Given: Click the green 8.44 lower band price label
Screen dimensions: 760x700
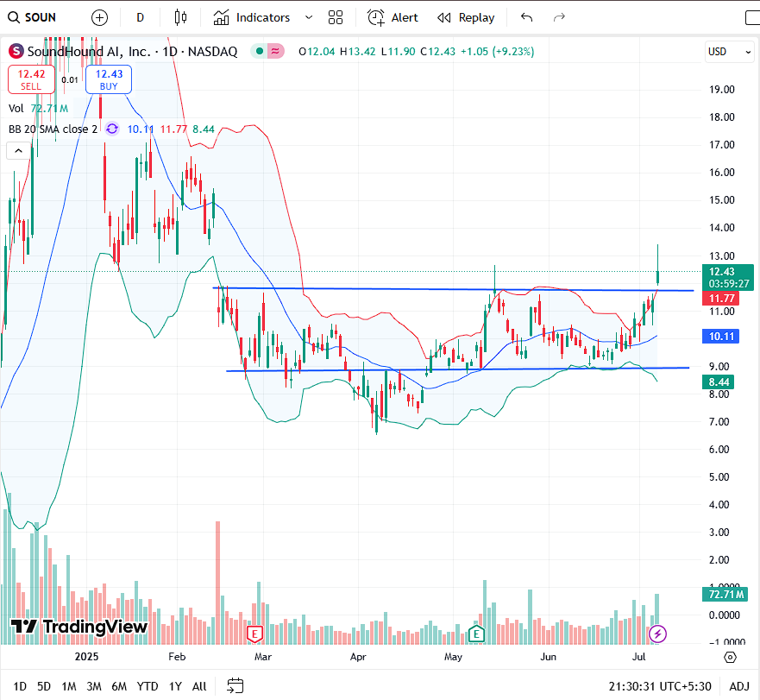Looking at the screenshot, I should pyautogui.click(x=719, y=382).
